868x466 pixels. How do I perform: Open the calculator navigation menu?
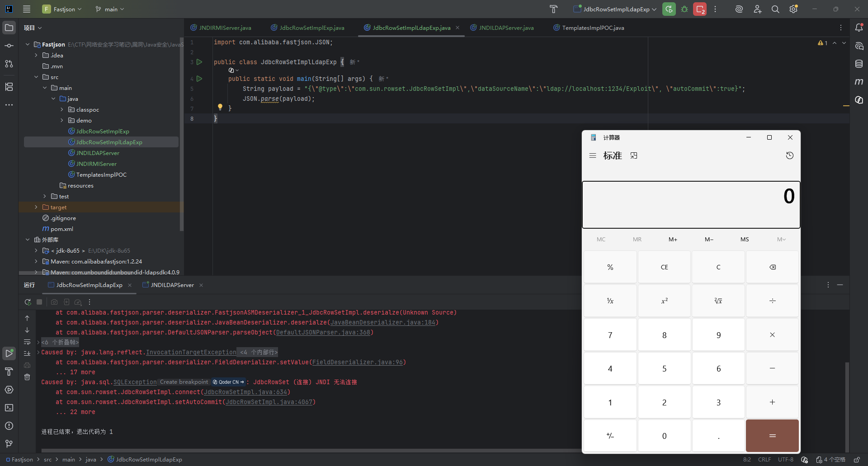[x=593, y=155]
